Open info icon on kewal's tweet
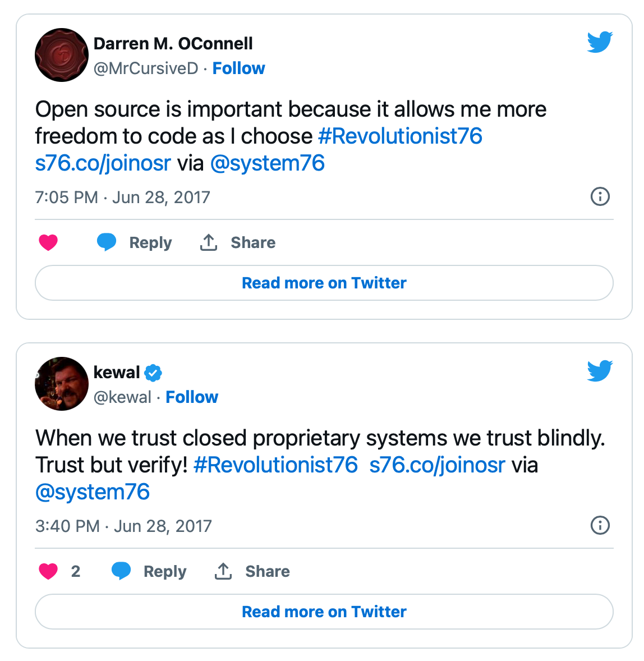The image size is (644, 661). (600, 525)
